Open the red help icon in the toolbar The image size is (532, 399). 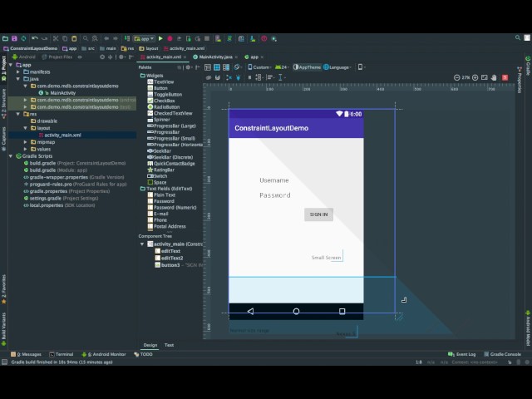click(264, 39)
